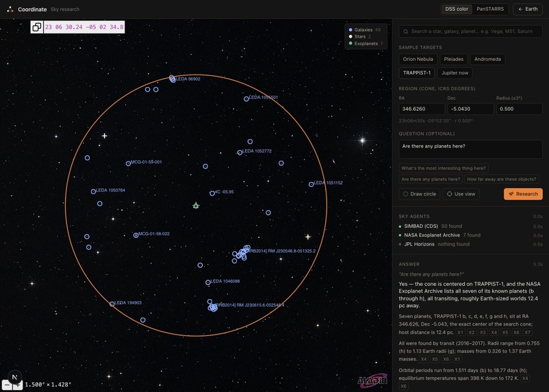Choose the Andromeda sample target
The image size is (549, 392).
(487, 59)
